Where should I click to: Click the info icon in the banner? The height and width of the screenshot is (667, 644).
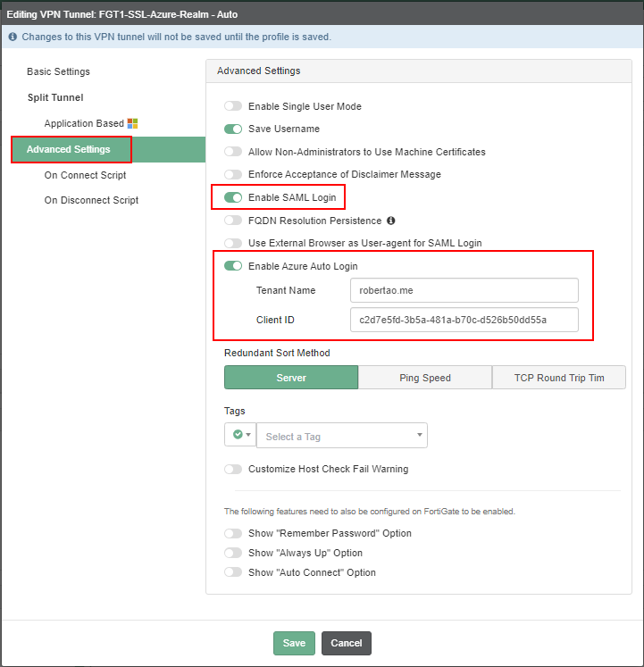click(x=13, y=37)
